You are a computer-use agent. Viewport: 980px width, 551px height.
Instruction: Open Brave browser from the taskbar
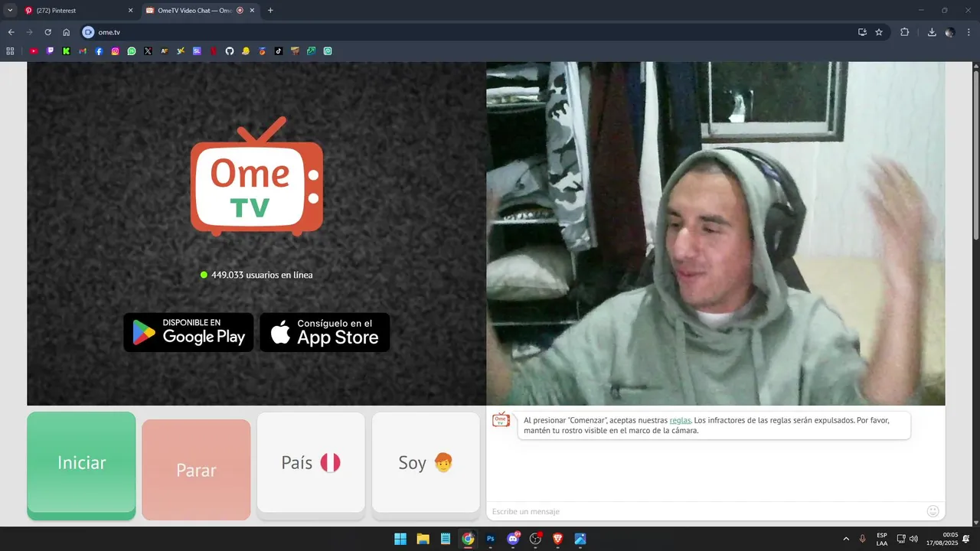558,539
